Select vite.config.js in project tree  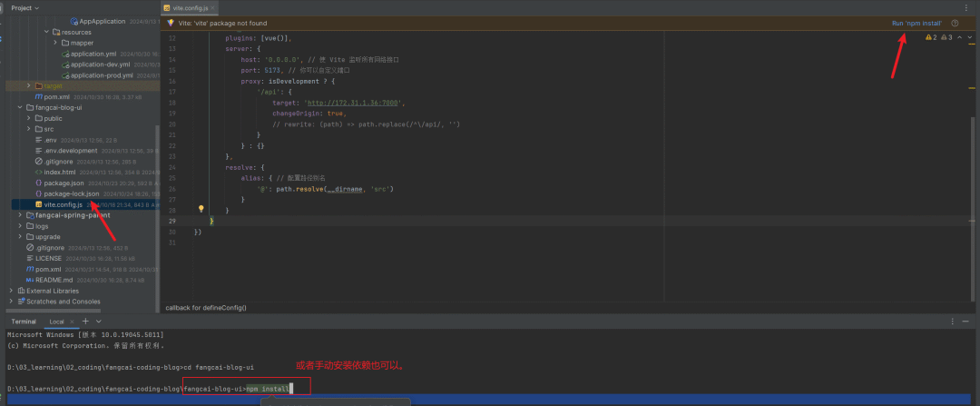tap(64, 204)
